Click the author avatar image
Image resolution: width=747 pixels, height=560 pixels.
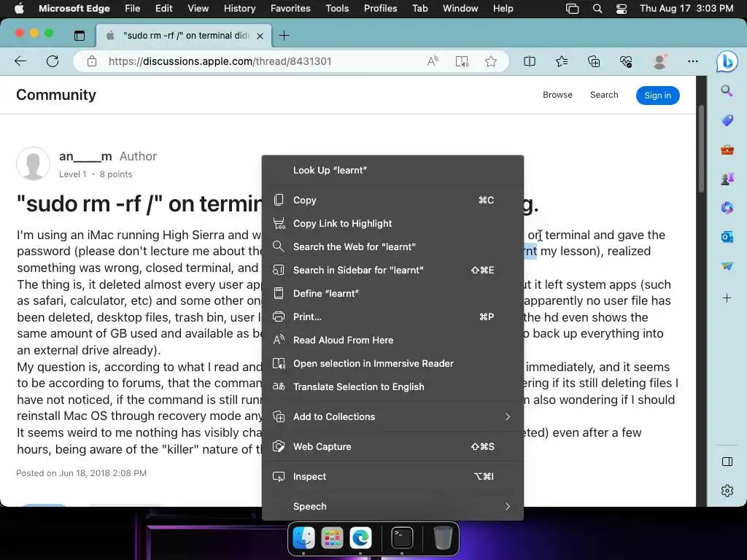point(33,164)
